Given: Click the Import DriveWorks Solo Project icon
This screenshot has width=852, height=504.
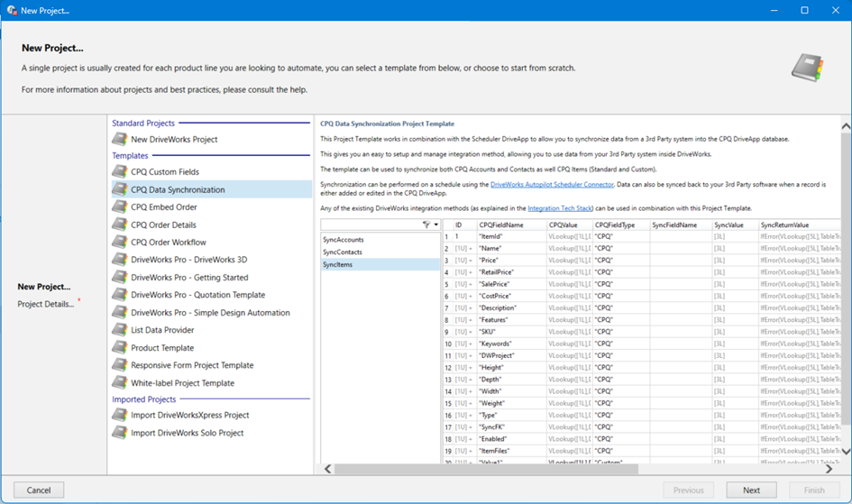Looking at the screenshot, I should (120, 433).
